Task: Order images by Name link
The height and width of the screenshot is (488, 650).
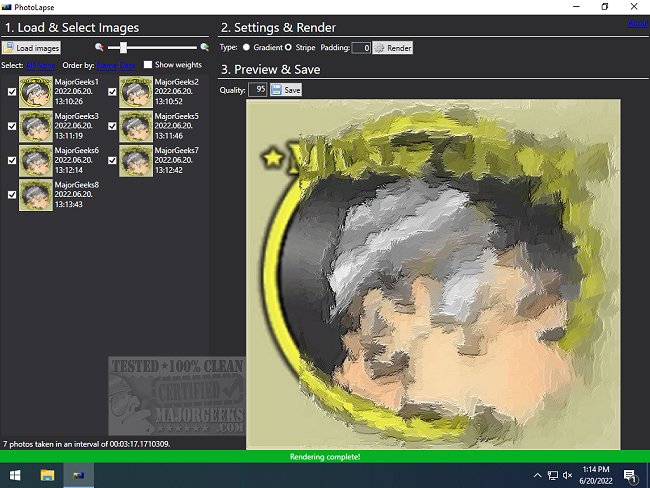Action: [x=107, y=66]
